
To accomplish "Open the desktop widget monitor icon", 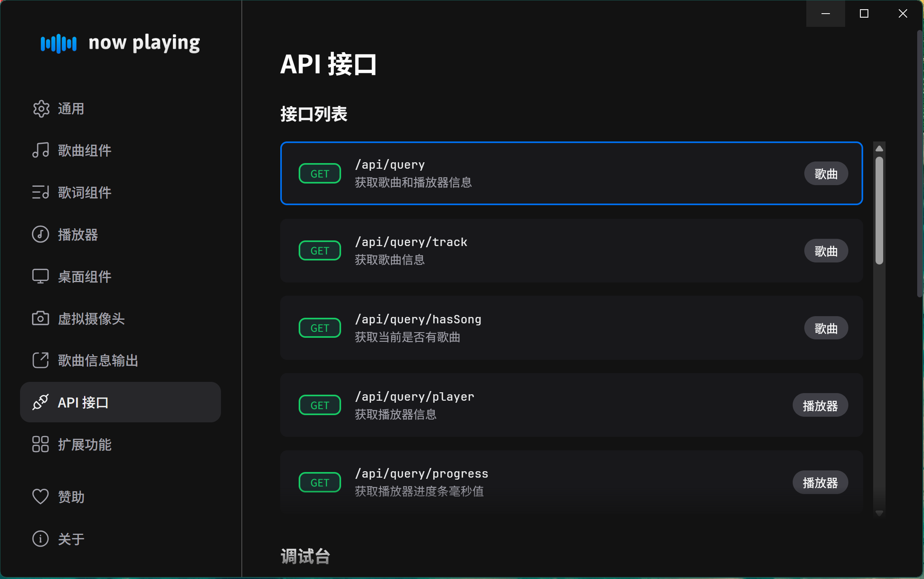I will pos(41,276).
